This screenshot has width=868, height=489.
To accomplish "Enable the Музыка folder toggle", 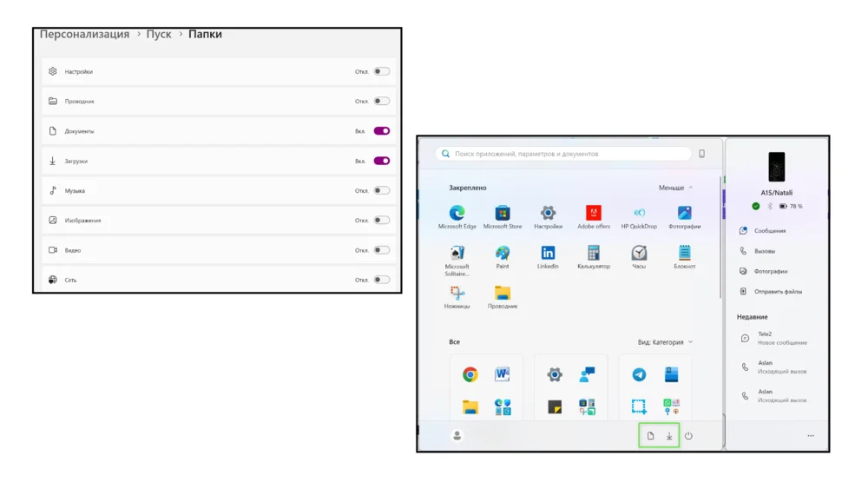I will click(381, 190).
